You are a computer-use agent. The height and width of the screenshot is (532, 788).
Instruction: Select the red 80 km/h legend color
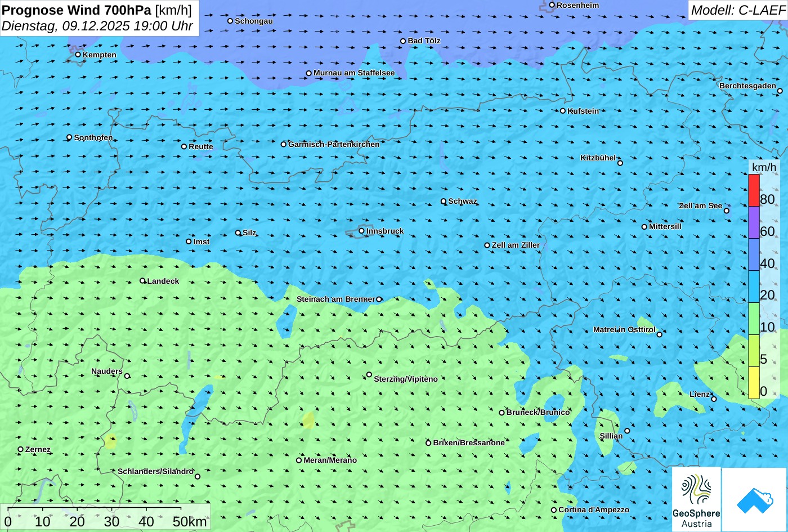[x=754, y=190]
